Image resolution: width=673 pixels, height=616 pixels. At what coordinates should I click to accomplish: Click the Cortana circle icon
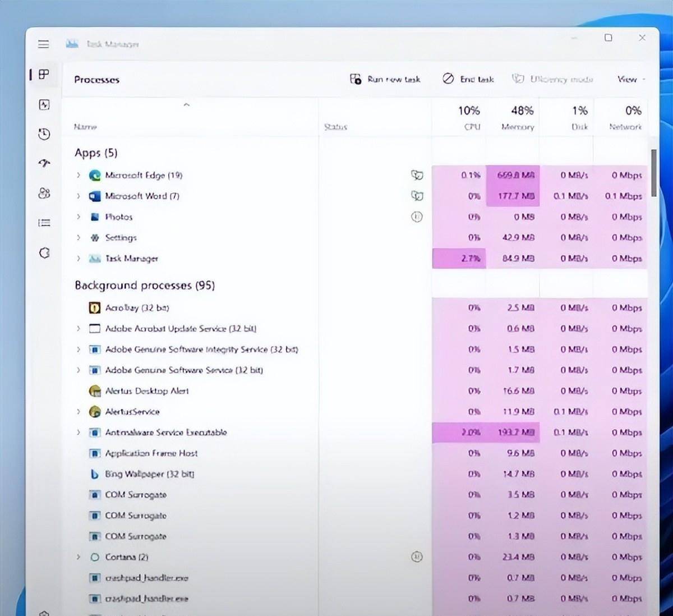coord(95,557)
